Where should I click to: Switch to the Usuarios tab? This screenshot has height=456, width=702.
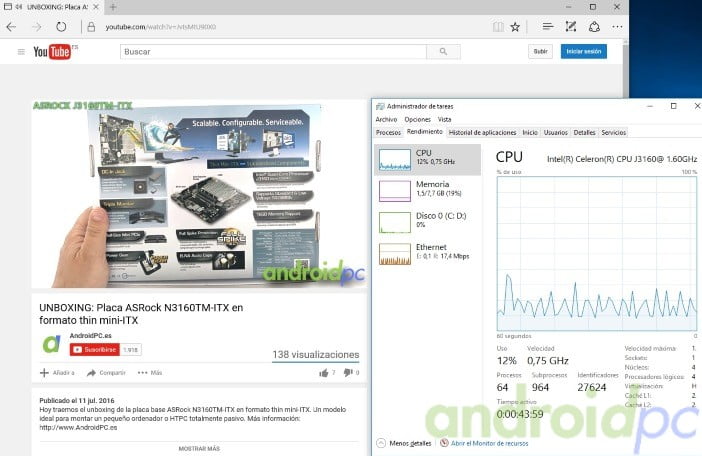point(556,132)
